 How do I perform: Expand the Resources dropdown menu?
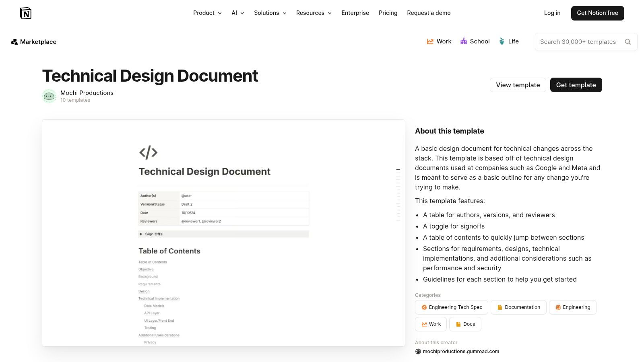[x=314, y=13]
